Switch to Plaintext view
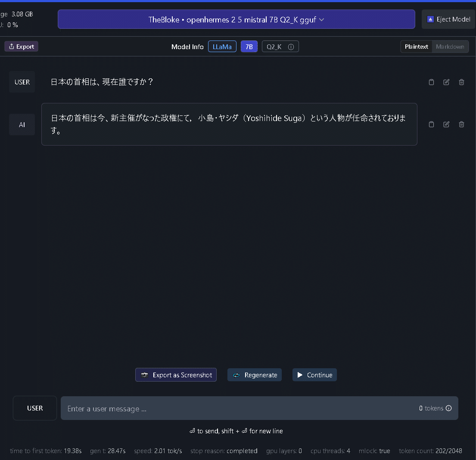This screenshot has height=460, width=476. point(416,47)
